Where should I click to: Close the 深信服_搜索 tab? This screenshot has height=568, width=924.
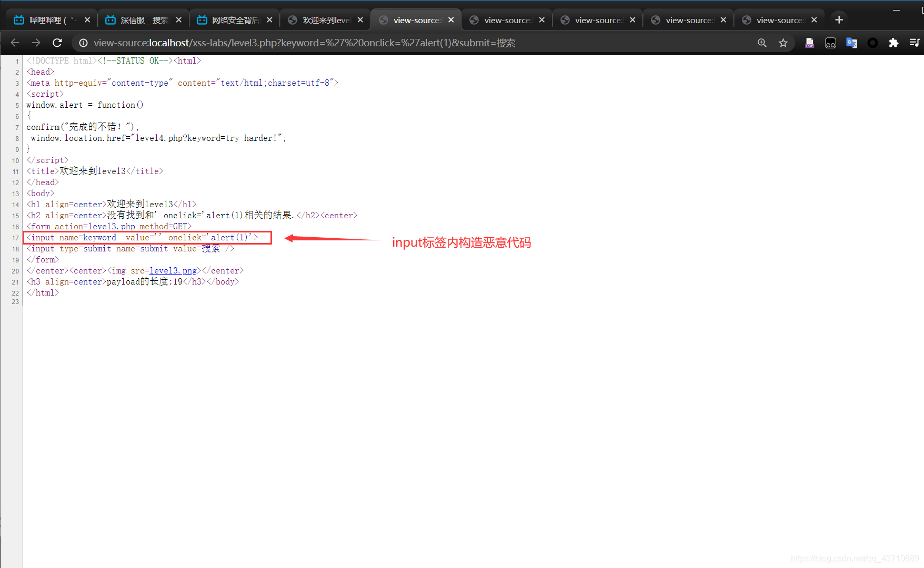point(178,20)
